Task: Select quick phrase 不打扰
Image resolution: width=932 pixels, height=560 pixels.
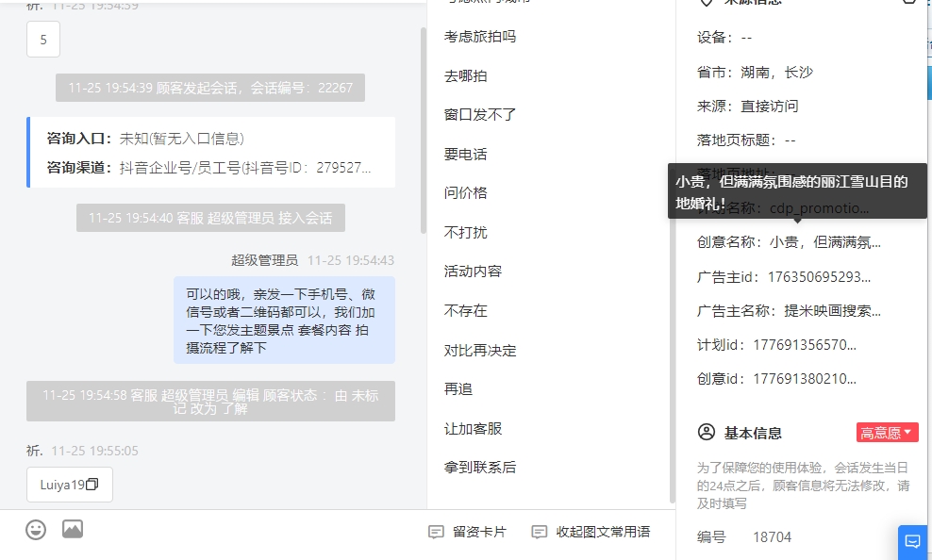Action: click(465, 232)
